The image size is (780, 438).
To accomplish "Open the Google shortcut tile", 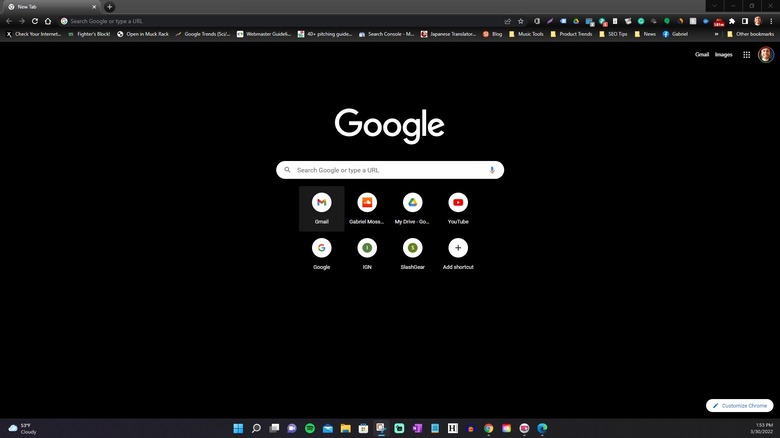I will (x=321, y=254).
